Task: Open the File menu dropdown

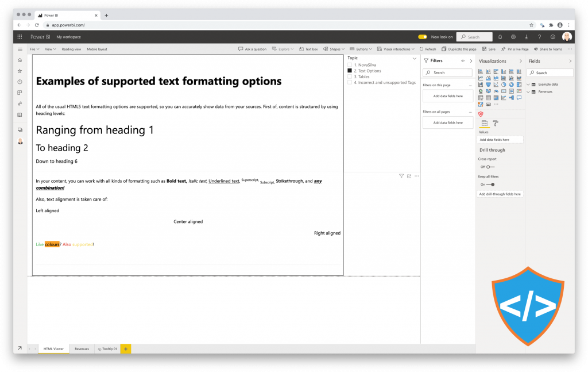Action: [x=33, y=49]
